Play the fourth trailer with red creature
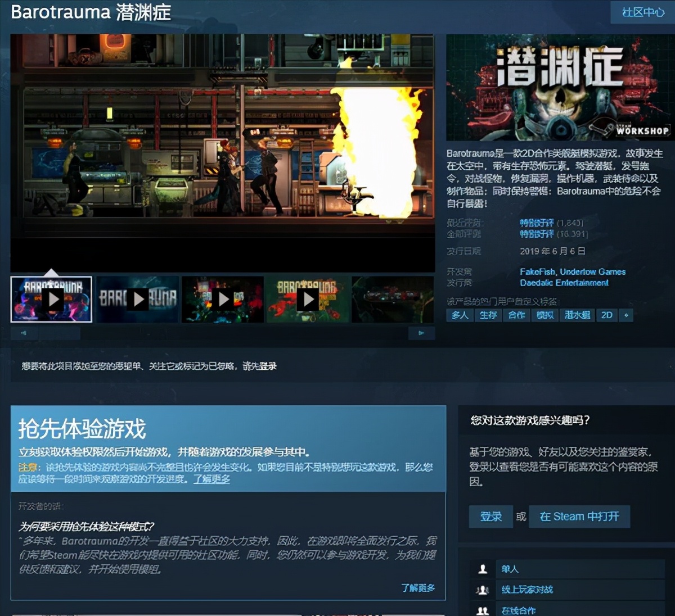 [308, 299]
